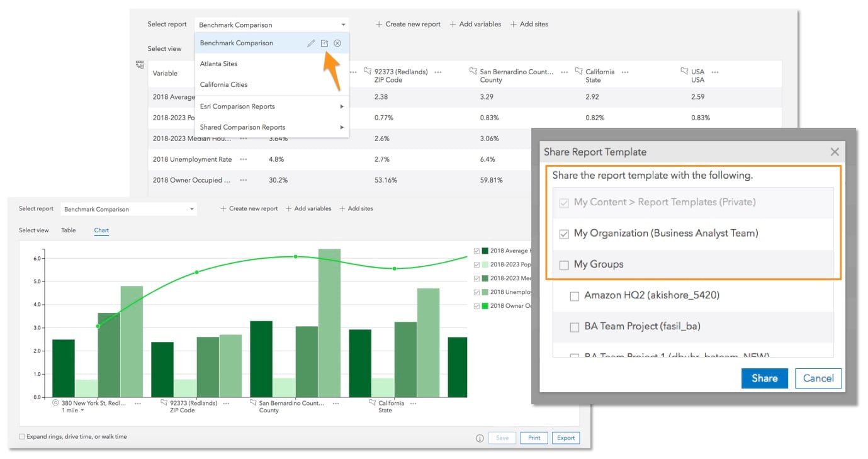The width and height of the screenshot is (868, 459).
Task: Click the flag icon of California State table column
Action: click(579, 71)
